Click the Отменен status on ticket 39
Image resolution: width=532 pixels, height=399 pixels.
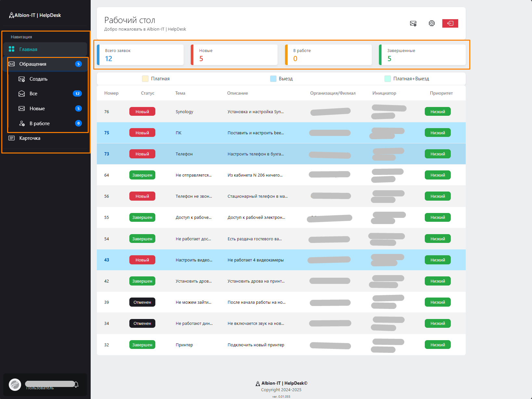pos(142,302)
